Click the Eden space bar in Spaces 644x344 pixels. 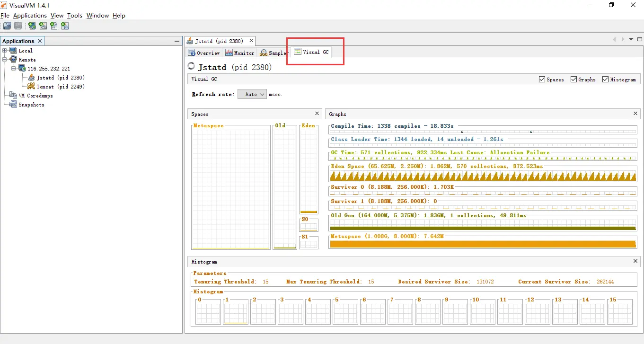point(309,172)
